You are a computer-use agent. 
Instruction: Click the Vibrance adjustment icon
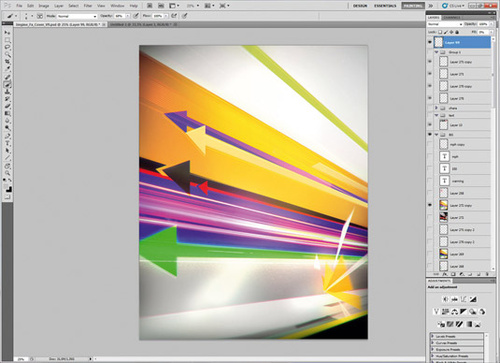click(x=436, y=312)
